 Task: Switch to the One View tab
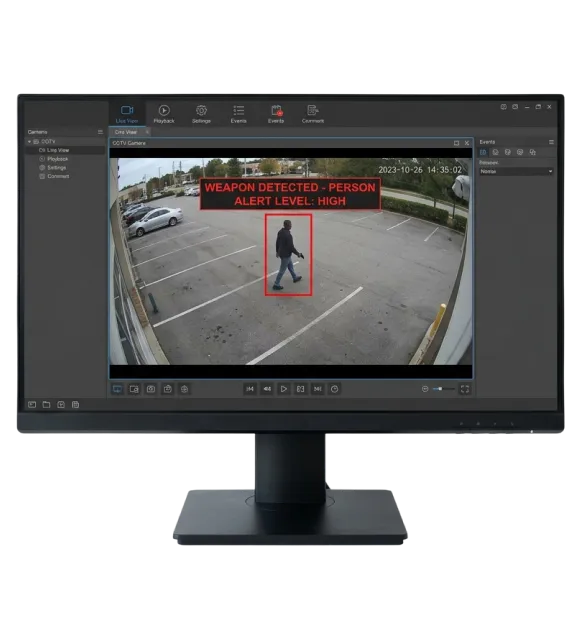pos(126,132)
